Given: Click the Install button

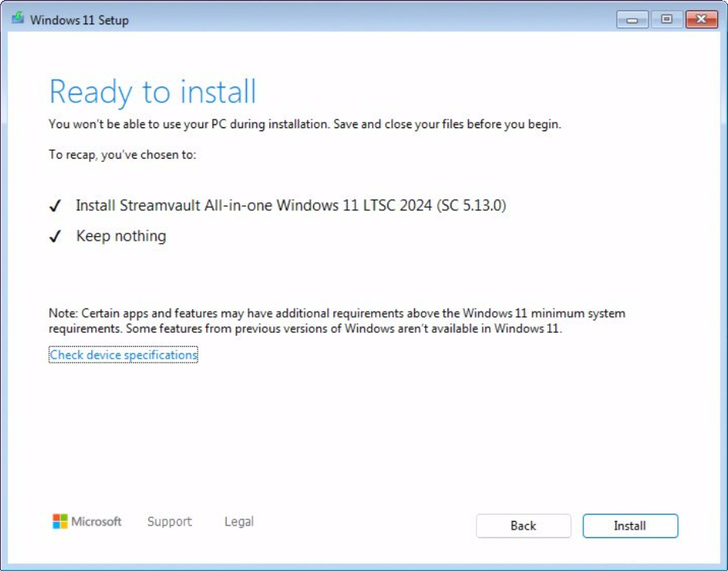Looking at the screenshot, I should [630, 526].
